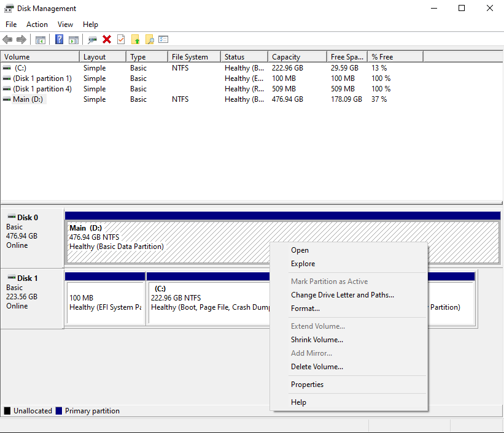Click the folder icon with the green arrow
Screen dimensions: 504x433
[136, 40]
